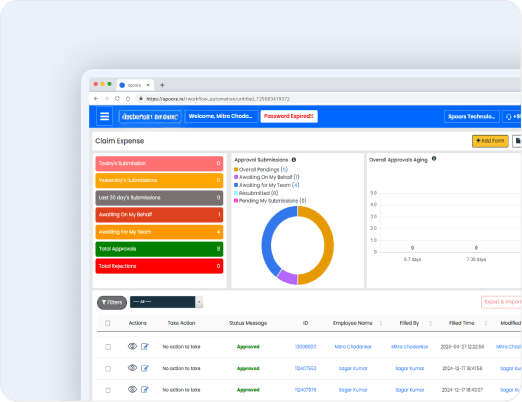The width and height of the screenshot is (522, 402).
Task: Click the info icon beside Overall Approvals Aging
Action: (x=434, y=159)
